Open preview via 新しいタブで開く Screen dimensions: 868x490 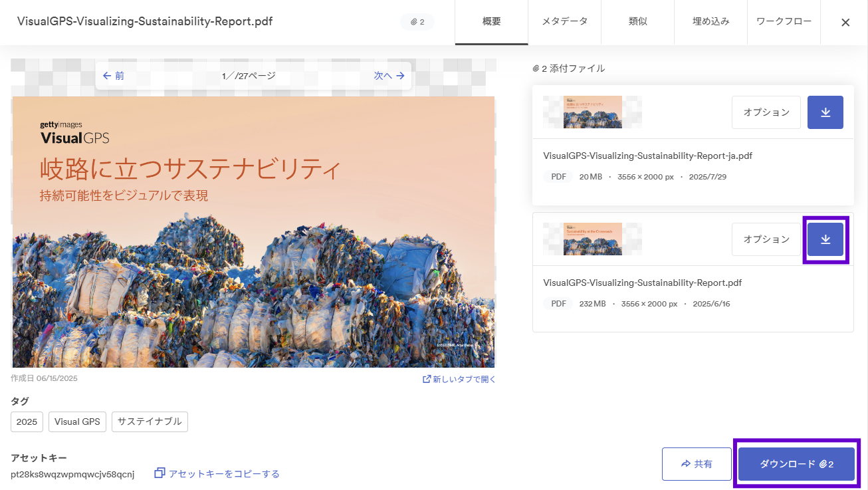pyautogui.click(x=459, y=380)
